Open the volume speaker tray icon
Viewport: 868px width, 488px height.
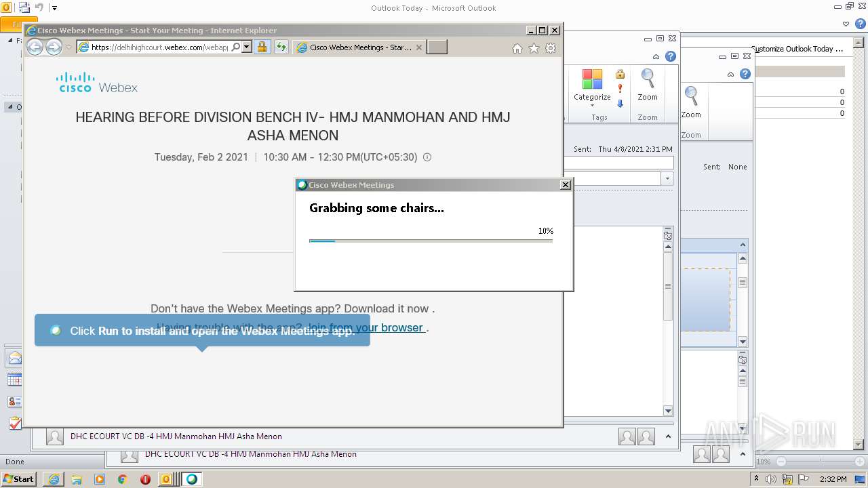pos(772,479)
